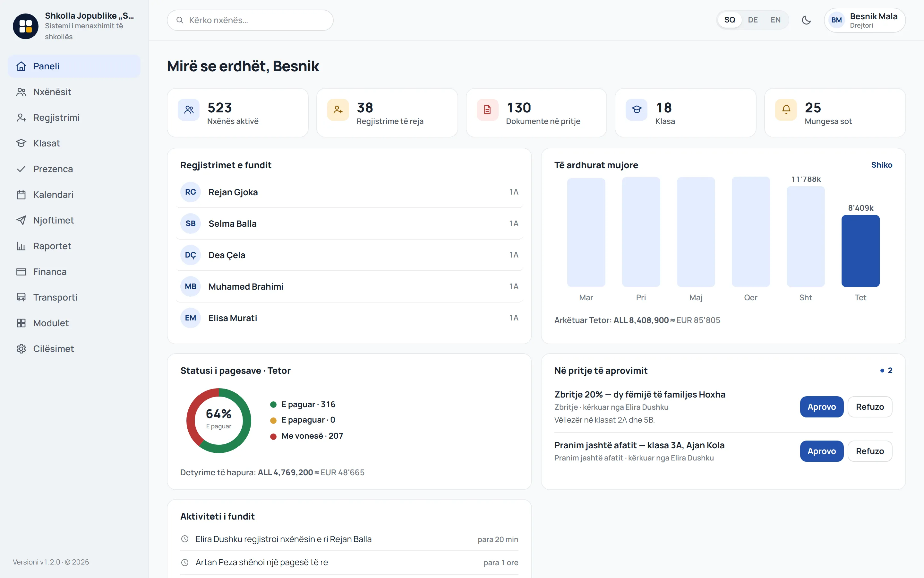Approve the Zbritje 20% Hoxha request
This screenshot has height=578, width=924.
[822, 407]
